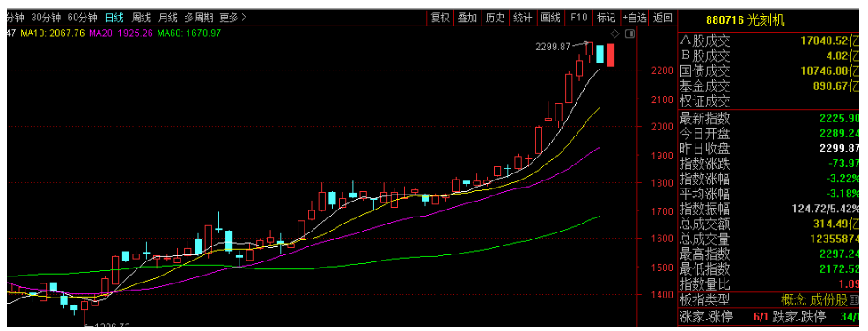Select the 60分钟 period tab
The height and width of the screenshot is (331, 868).
[82, 17]
